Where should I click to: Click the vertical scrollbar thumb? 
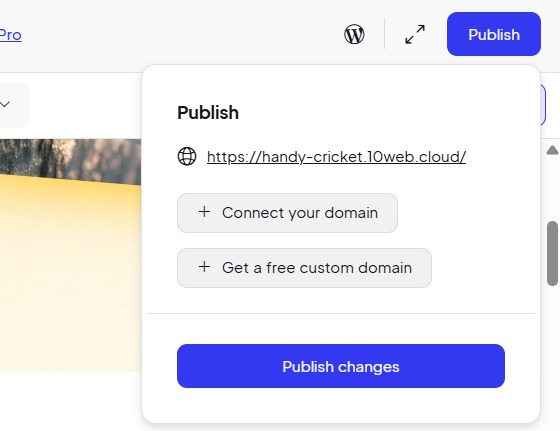[x=552, y=254]
